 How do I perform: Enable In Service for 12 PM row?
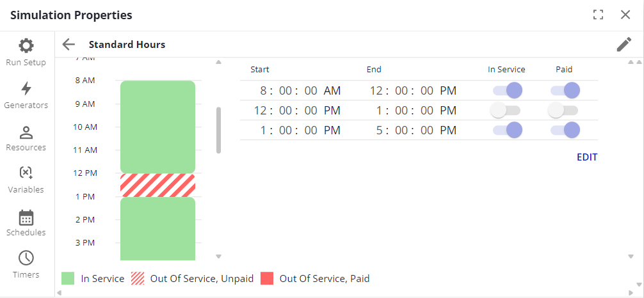(x=506, y=111)
